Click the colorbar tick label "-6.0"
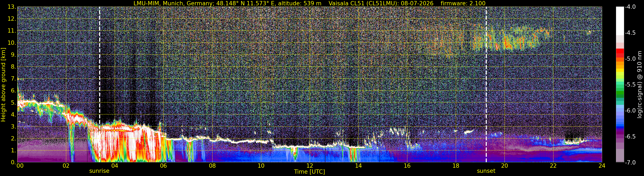Viewport: 644px width, 176px height. point(630,111)
